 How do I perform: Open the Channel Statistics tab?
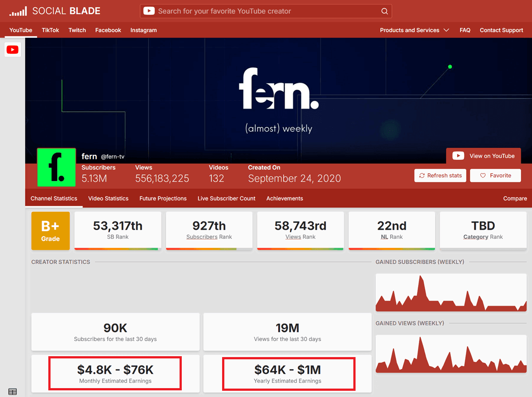click(x=54, y=198)
